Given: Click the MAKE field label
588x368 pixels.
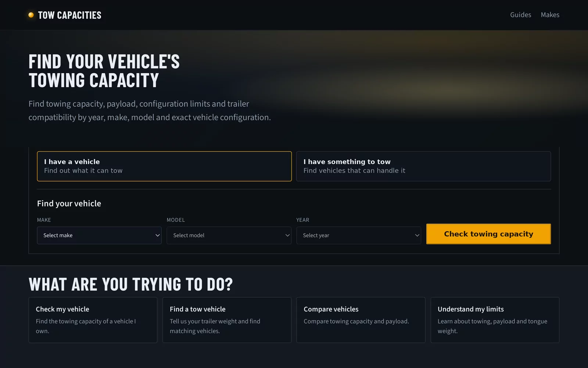Looking at the screenshot, I should [44, 220].
